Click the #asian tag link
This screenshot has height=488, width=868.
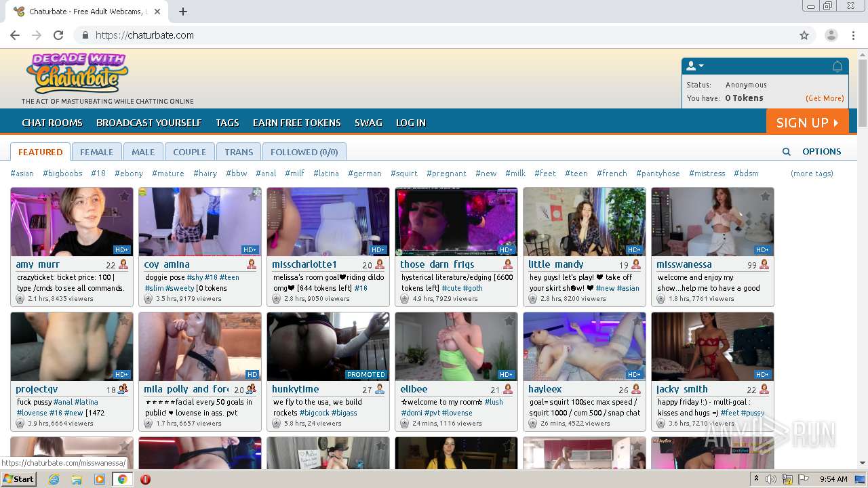(22, 174)
